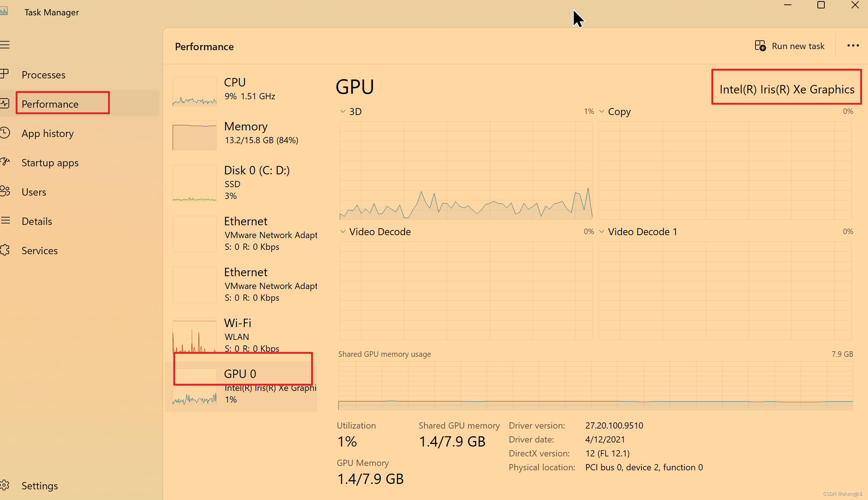The width and height of the screenshot is (868, 500).
Task: Click the Users people icon
Action: click(5, 191)
